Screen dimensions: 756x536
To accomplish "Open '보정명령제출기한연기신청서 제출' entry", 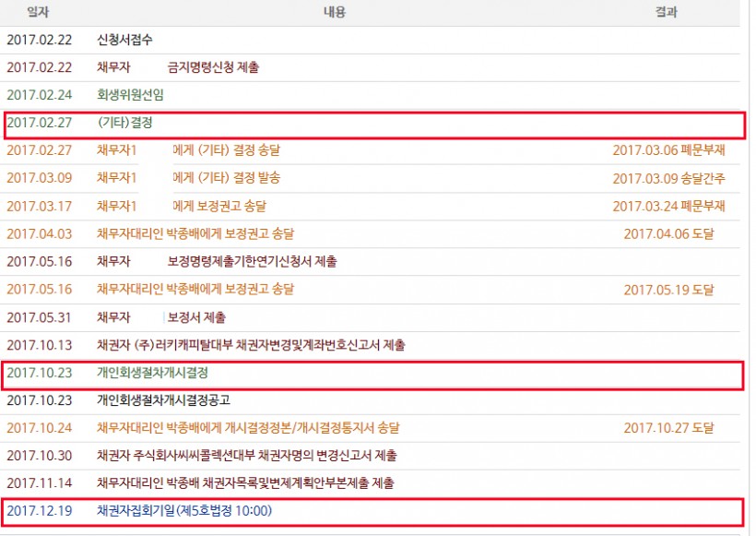I will tap(253, 261).
